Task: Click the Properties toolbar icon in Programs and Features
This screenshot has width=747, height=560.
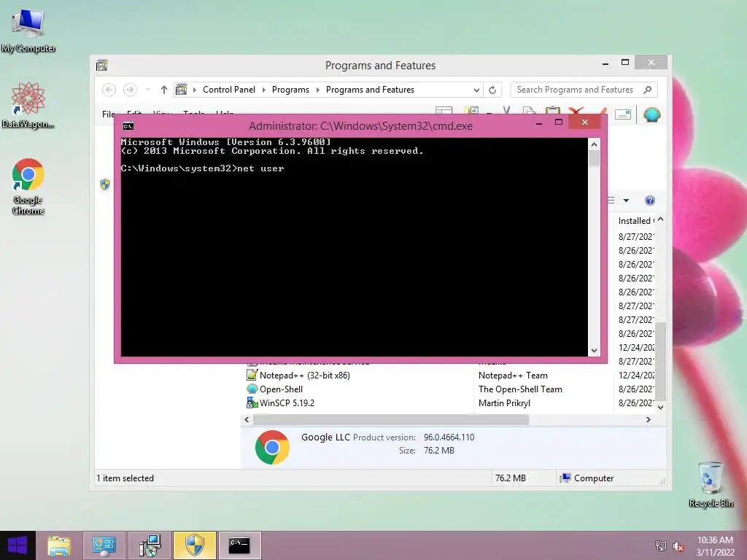Action: pos(623,114)
